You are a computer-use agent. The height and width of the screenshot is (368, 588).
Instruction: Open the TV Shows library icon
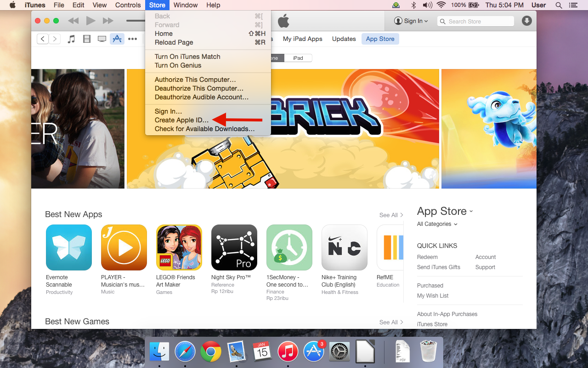pyautogui.click(x=102, y=39)
